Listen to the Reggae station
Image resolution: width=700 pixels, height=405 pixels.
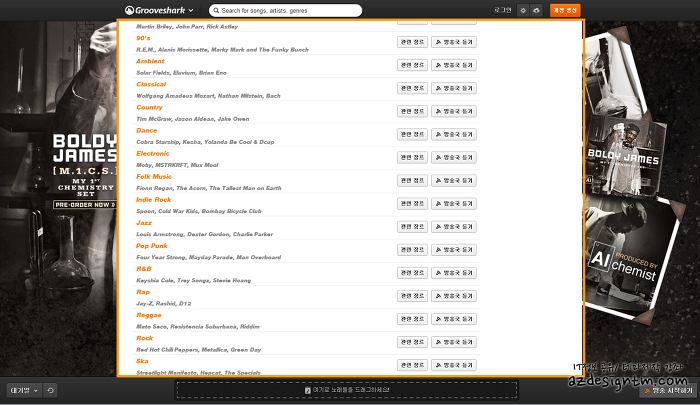(454, 319)
